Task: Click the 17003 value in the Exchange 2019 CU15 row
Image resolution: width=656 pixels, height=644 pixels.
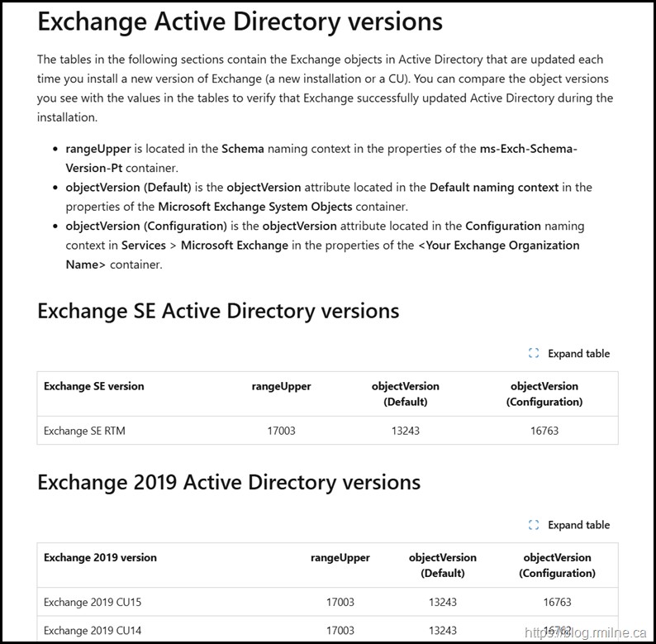Action: 340,602
